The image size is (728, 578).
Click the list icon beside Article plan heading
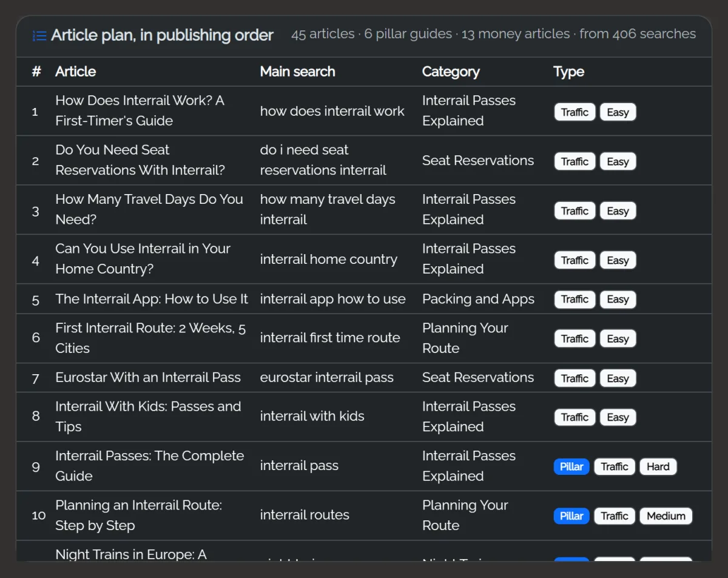pos(39,36)
